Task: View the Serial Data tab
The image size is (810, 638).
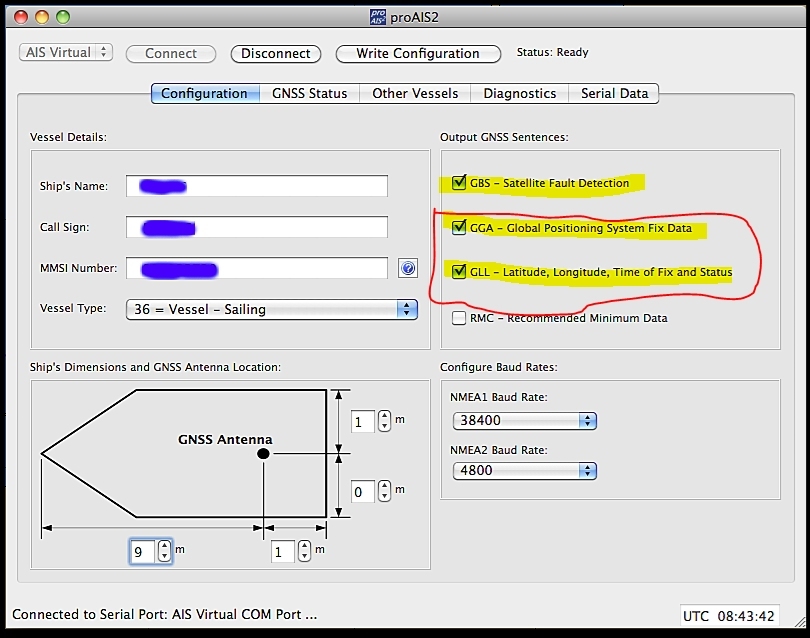Action: (x=614, y=94)
